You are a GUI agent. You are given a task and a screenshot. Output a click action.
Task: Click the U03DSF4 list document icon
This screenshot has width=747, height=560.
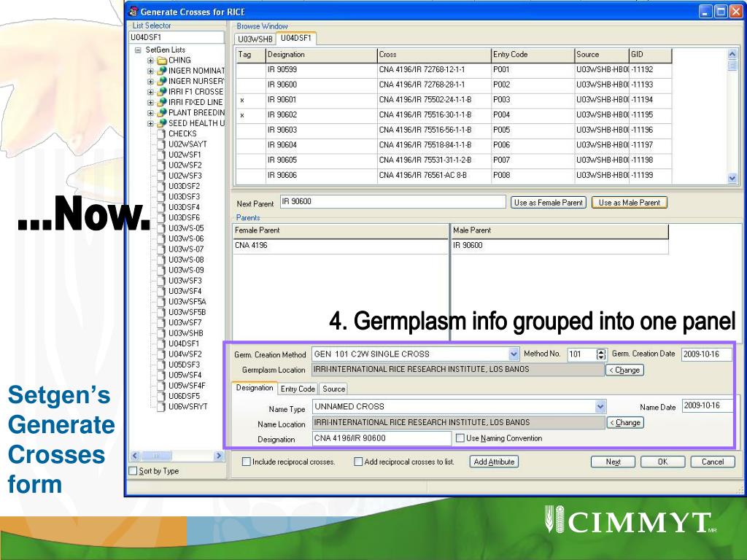pos(161,207)
